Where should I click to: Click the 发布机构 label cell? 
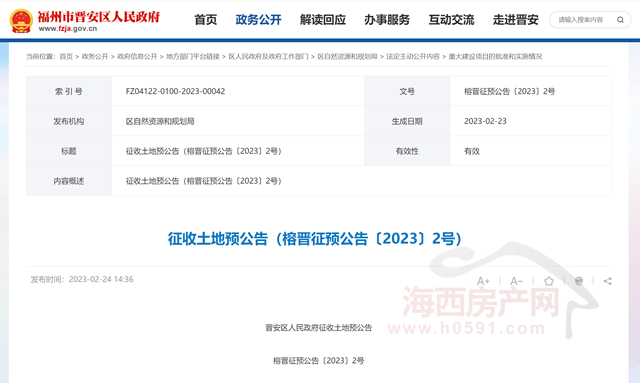(x=69, y=121)
